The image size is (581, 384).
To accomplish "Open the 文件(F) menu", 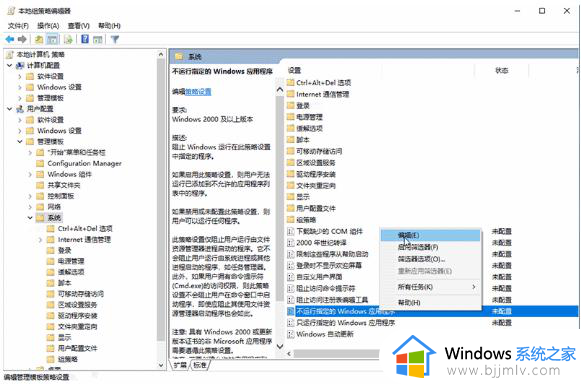I will (18, 26).
